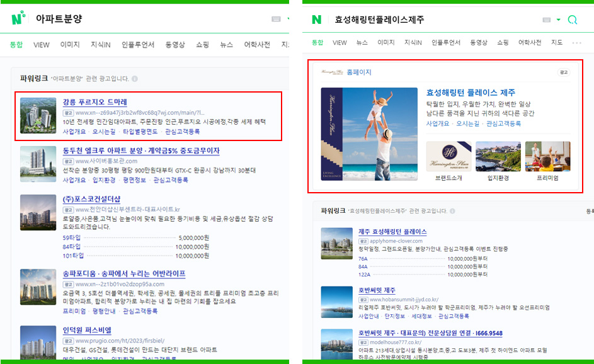Expand dropdown arrow next to keyboard in right window

[x=558, y=20]
